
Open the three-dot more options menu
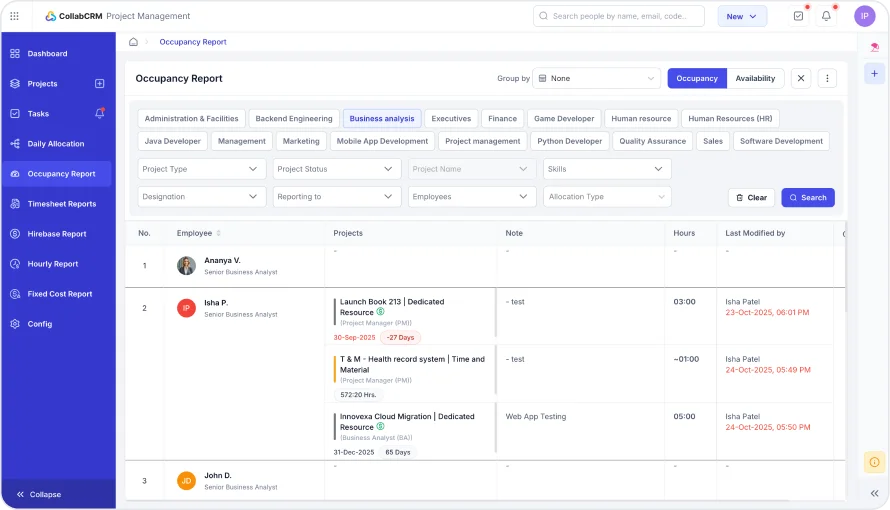click(x=827, y=78)
